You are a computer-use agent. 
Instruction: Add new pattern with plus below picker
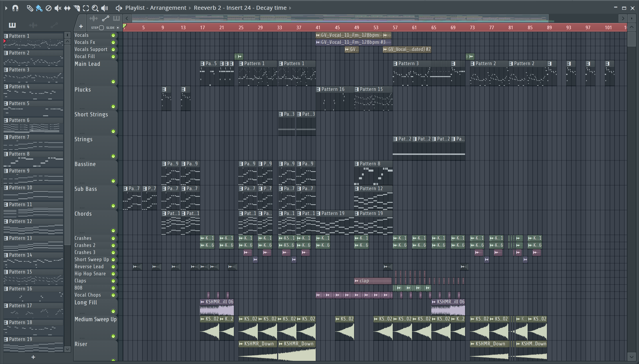[33, 357]
